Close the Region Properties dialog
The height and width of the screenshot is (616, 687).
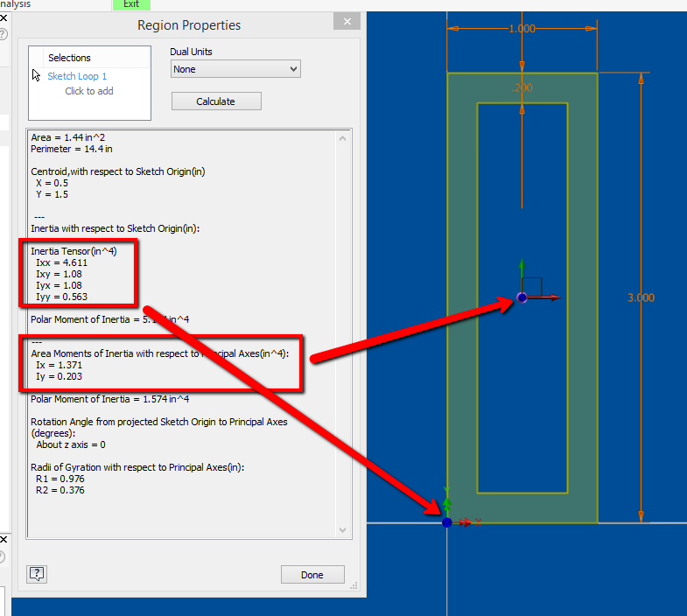[347, 22]
